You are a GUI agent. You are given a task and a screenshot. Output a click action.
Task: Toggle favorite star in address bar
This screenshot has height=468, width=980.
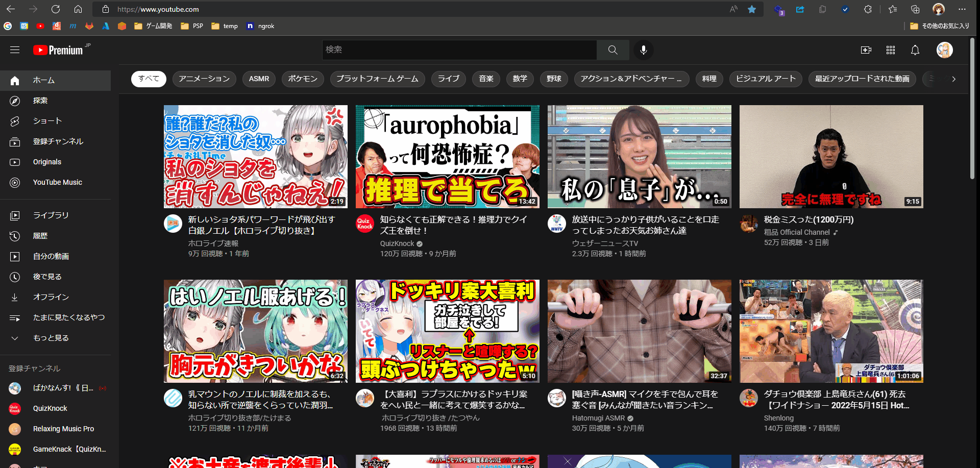pos(752,9)
